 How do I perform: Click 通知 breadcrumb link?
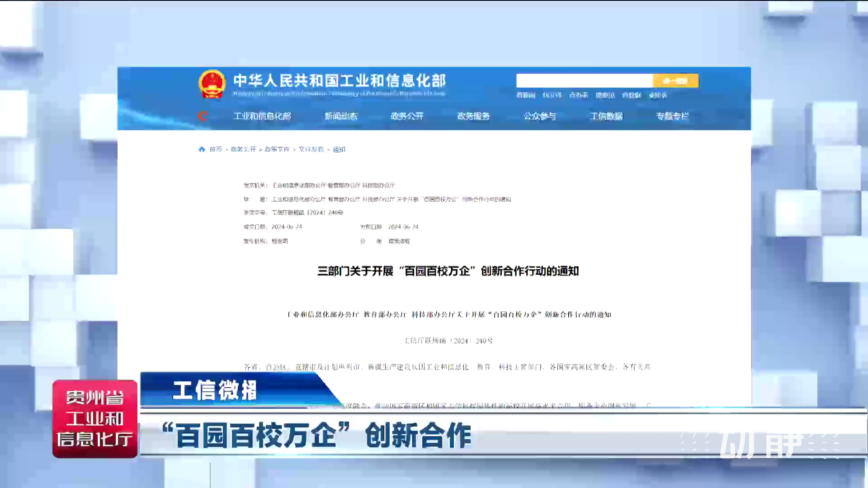339,149
